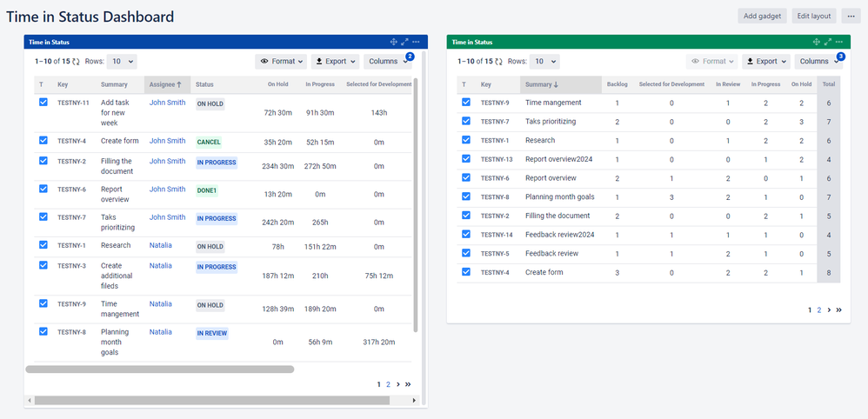The image size is (868, 419).
Task: Maximize the green Time in Status gadget
Action: pos(828,42)
